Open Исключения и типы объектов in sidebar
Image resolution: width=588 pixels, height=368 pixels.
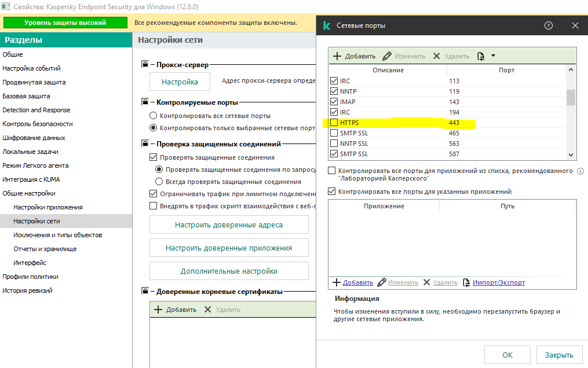pos(57,235)
